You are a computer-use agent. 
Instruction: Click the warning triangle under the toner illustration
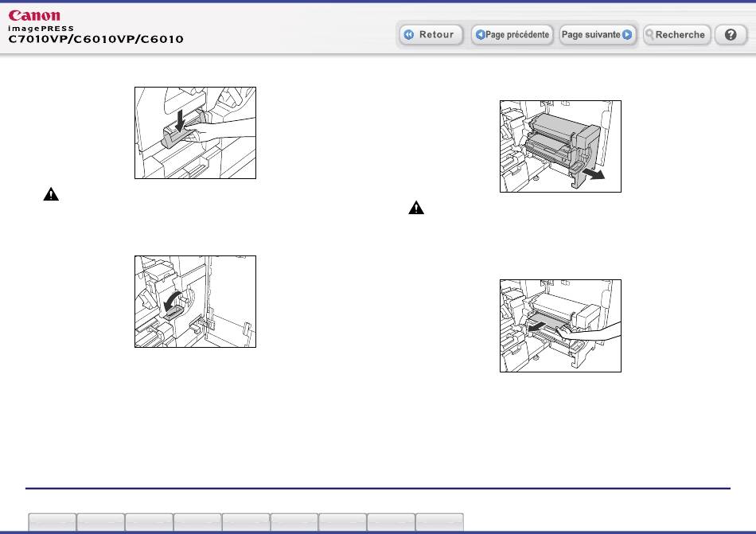[x=51, y=194]
